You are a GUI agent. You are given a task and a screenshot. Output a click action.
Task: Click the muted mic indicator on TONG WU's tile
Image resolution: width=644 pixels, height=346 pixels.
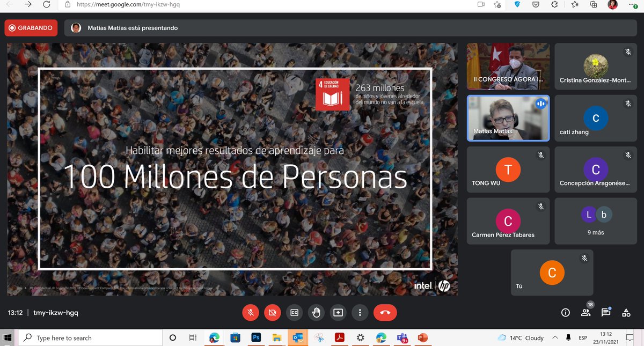(x=541, y=155)
